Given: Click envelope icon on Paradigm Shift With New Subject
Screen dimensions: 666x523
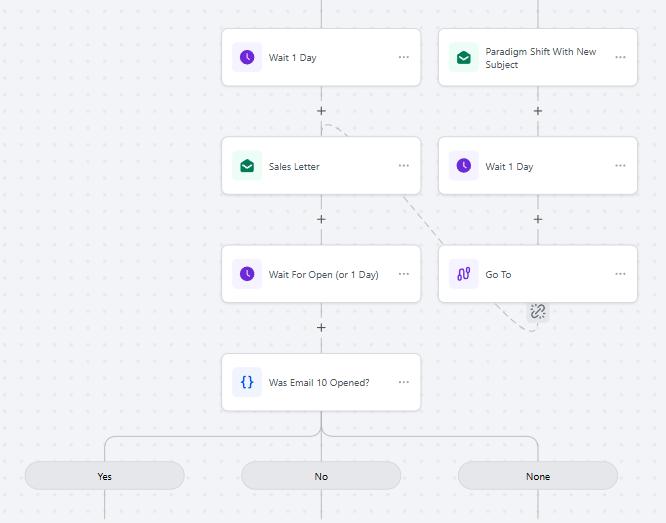Looking at the screenshot, I should click(x=464, y=57).
